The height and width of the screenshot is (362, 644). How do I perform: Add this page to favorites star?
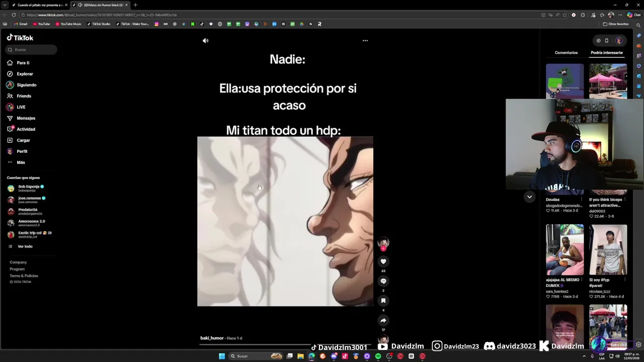[565, 15]
